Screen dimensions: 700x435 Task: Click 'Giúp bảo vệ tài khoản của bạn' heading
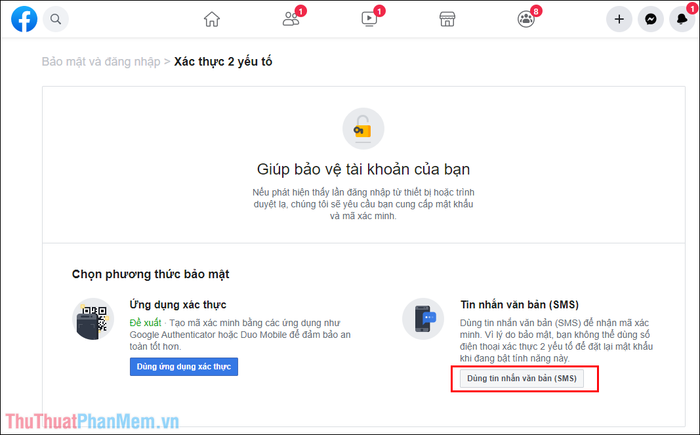tap(363, 170)
